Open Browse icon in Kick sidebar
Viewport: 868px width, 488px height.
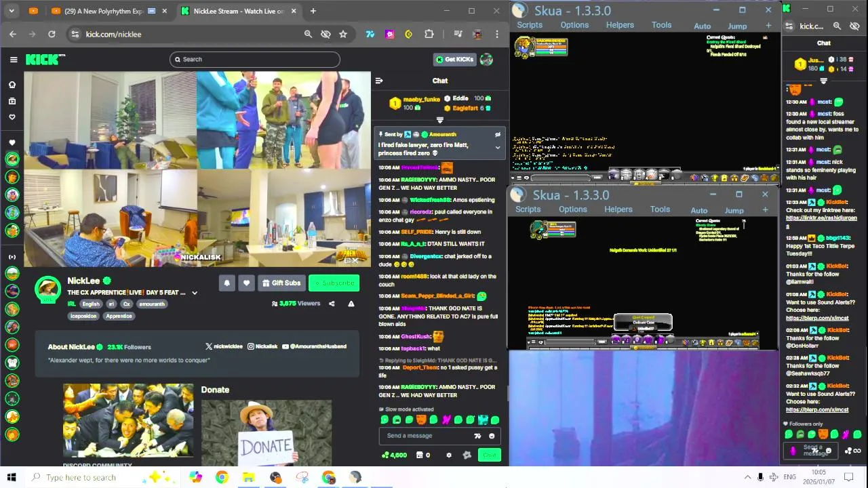click(12, 101)
